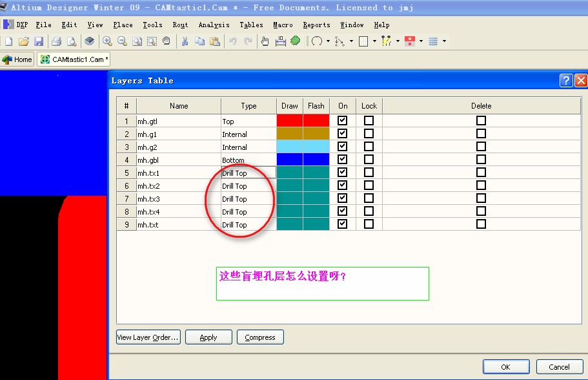
Task: Turn off mh.gtl layer On checkbox
Action: click(342, 121)
